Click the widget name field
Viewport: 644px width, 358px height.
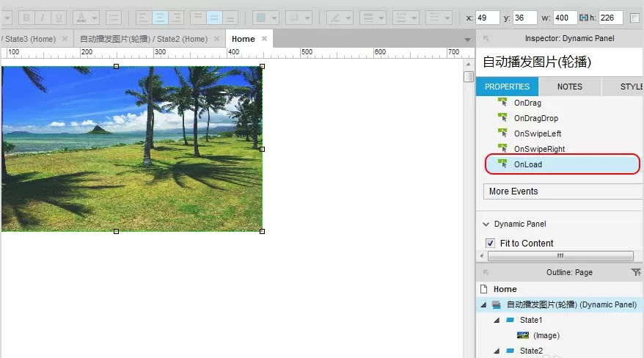[560, 62]
